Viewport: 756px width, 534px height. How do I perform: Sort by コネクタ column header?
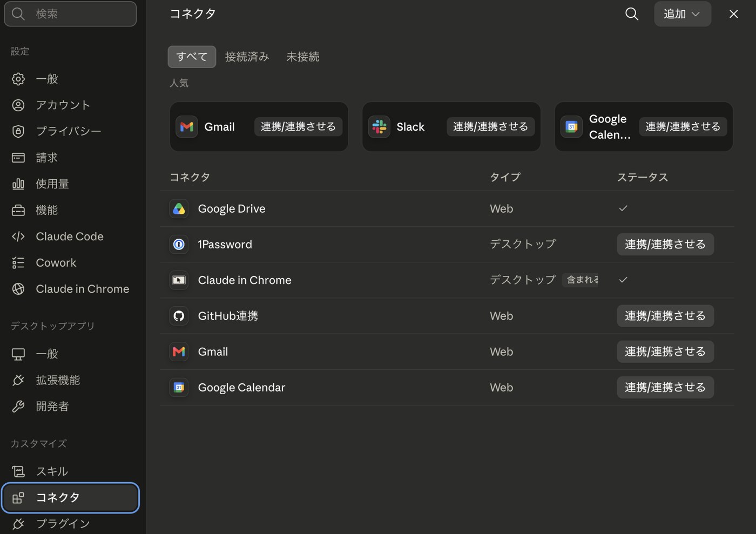click(190, 177)
